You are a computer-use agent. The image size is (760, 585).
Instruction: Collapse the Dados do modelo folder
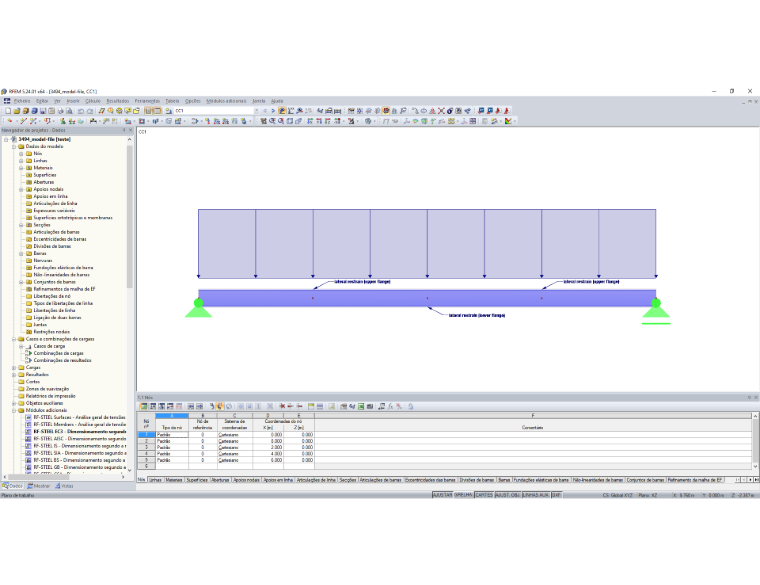[x=14, y=146]
